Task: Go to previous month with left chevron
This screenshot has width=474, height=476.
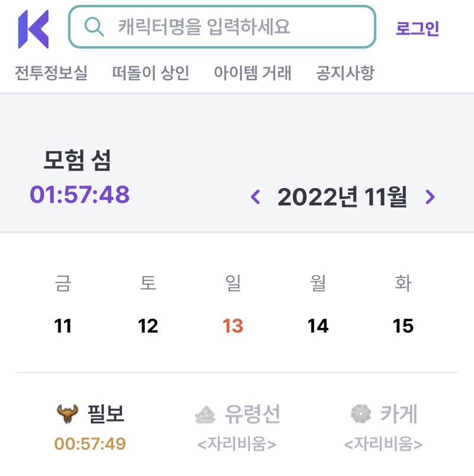Action: [x=255, y=197]
